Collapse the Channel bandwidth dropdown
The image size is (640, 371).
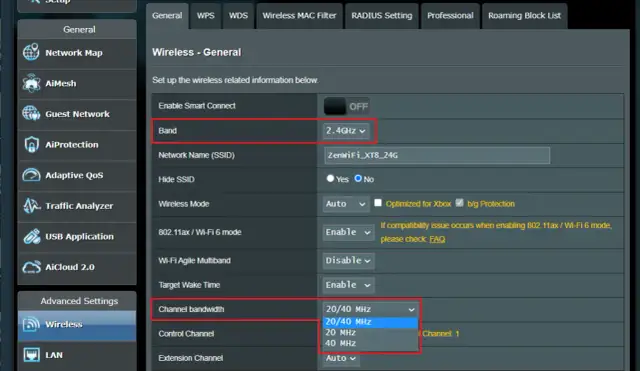(x=370, y=309)
